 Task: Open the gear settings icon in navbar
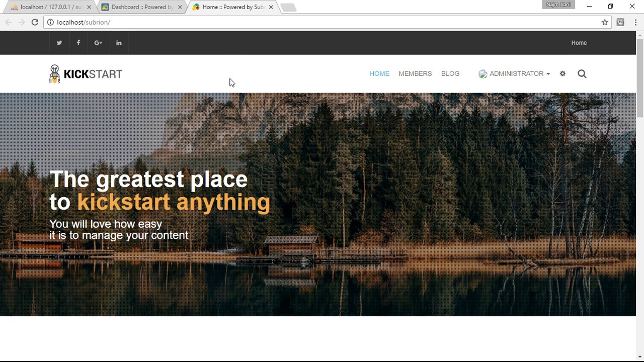[x=562, y=73]
